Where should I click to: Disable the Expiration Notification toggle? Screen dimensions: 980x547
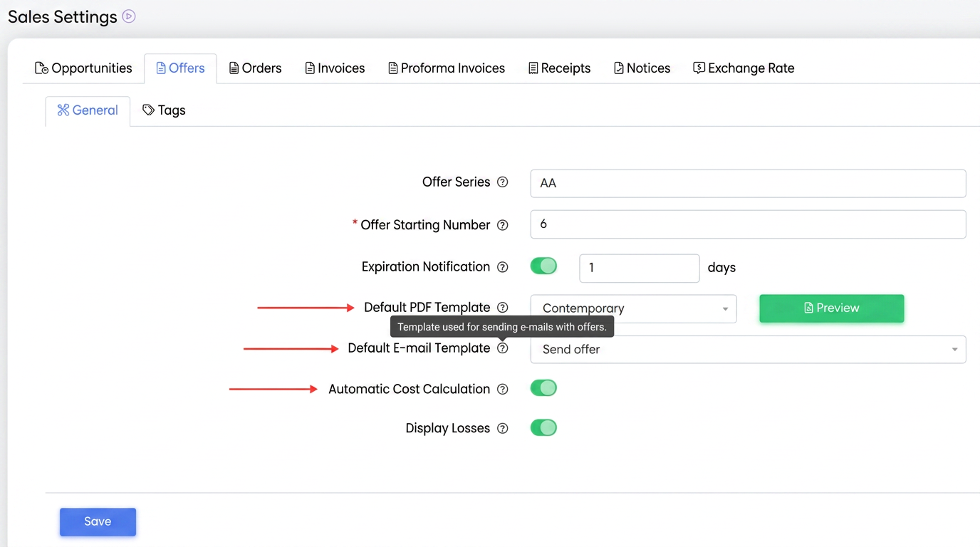pyautogui.click(x=543, y=266)
